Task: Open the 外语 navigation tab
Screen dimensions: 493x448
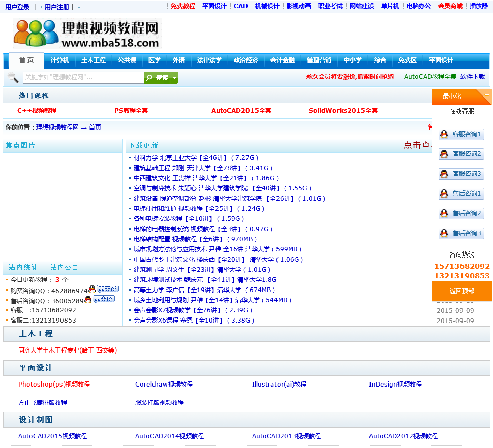Action: click(x=178, y=60)
